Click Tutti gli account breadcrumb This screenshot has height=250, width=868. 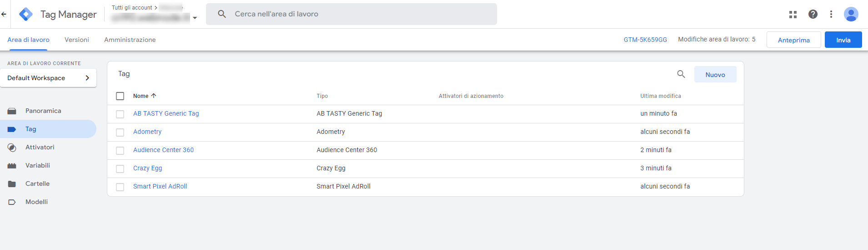[132, 8]
